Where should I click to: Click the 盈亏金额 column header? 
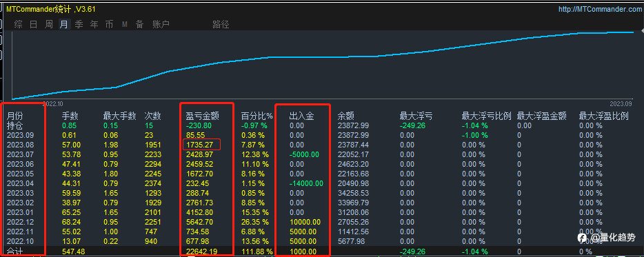(203, 116)
